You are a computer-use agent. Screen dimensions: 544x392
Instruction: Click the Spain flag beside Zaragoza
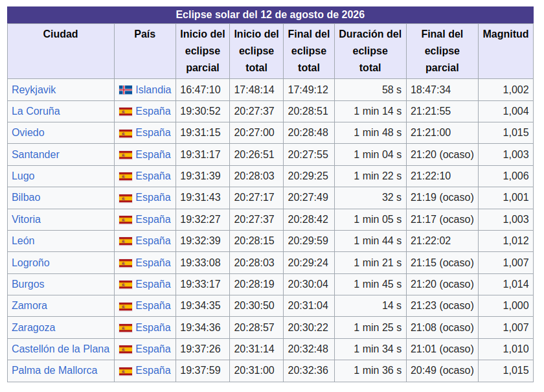pyautogui.click(x=126, y=327)
